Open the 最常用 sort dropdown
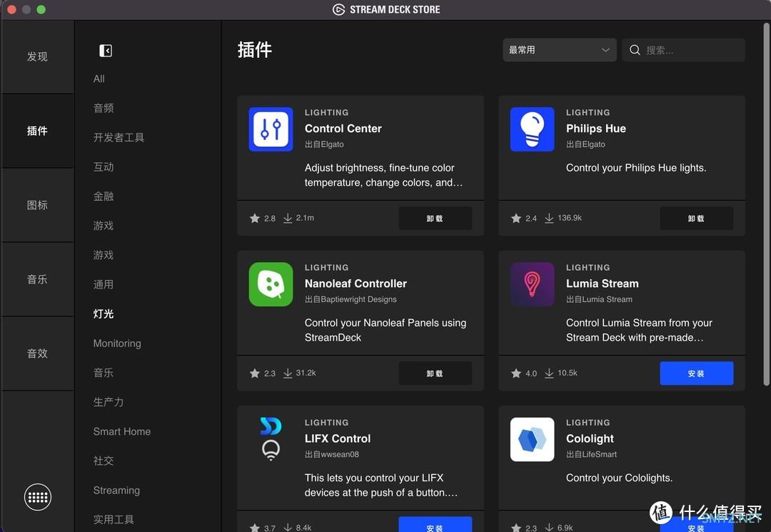This screenshot has width=771, height=532. click(x=559, y=50)
